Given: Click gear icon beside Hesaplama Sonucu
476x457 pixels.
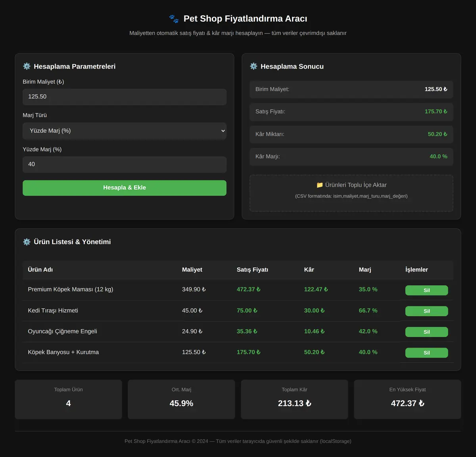Looking at the screenshot, I should pyautogui.click(x=253, y=66).
